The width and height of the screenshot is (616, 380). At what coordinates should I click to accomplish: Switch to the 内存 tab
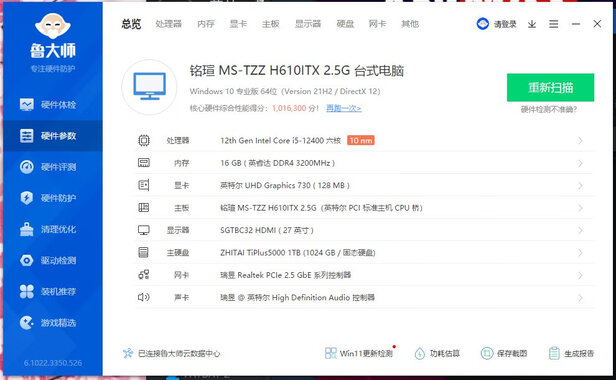[x=206, y=24]
